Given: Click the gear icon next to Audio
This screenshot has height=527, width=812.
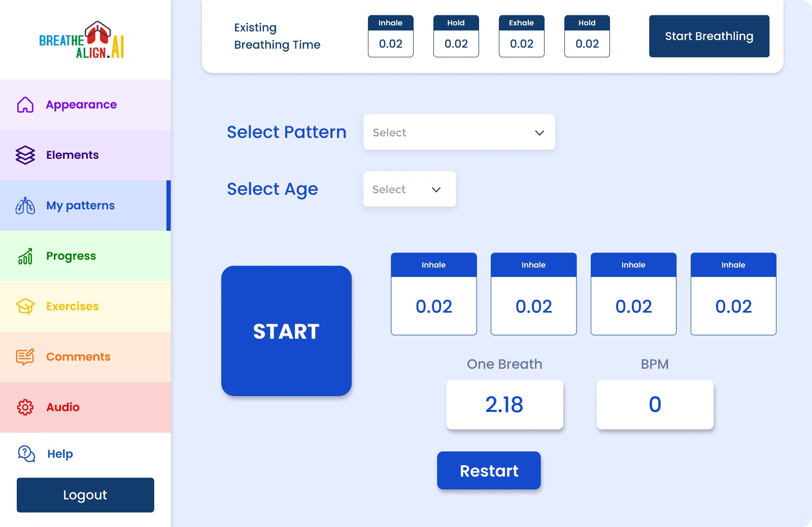Looking at the screenshot, I should pyautogui.click(x=25, y=407).
